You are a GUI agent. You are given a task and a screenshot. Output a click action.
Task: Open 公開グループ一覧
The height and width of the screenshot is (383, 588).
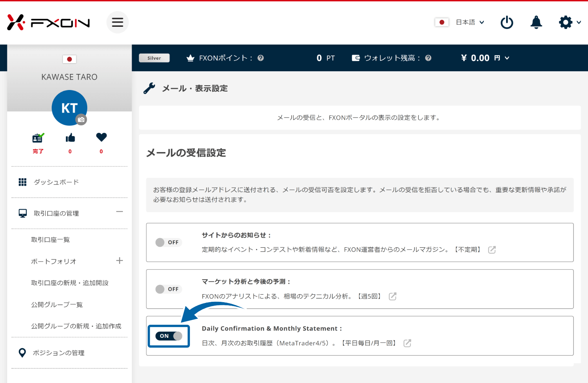(x=57, y=304)
